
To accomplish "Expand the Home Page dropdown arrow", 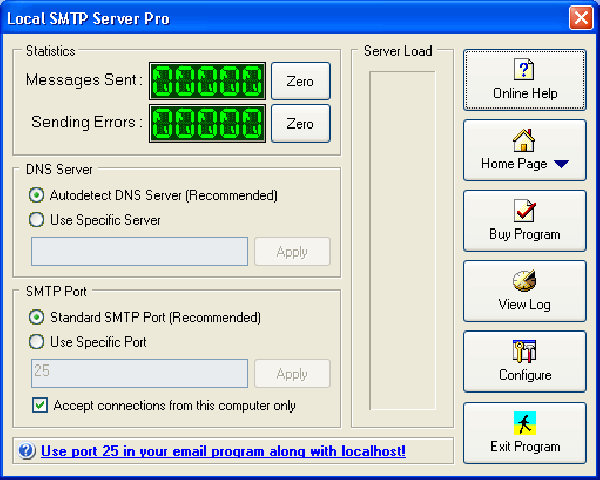I will [561, 164].
